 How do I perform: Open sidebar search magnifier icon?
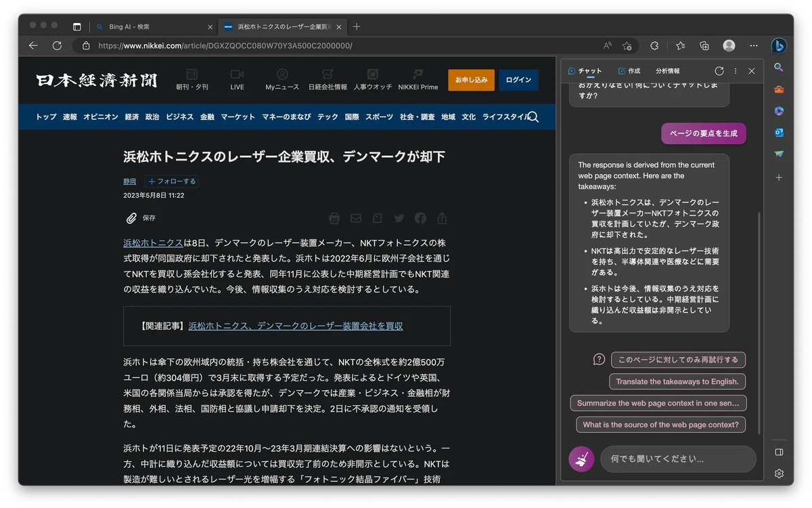point(779,68)
